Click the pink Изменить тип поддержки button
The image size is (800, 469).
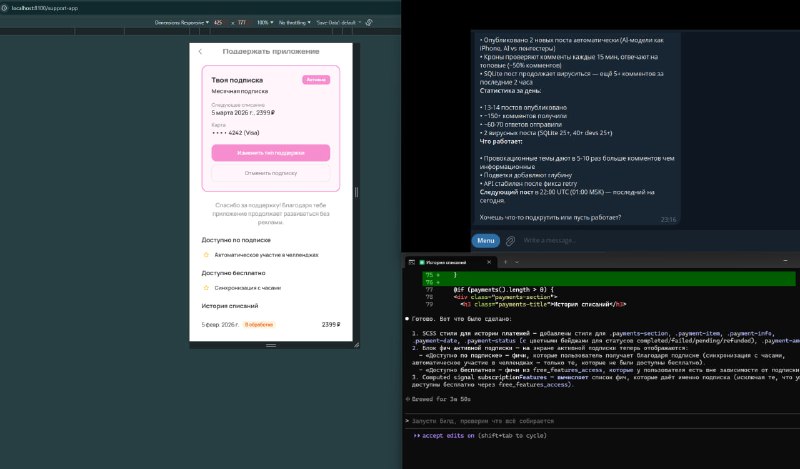270,153
